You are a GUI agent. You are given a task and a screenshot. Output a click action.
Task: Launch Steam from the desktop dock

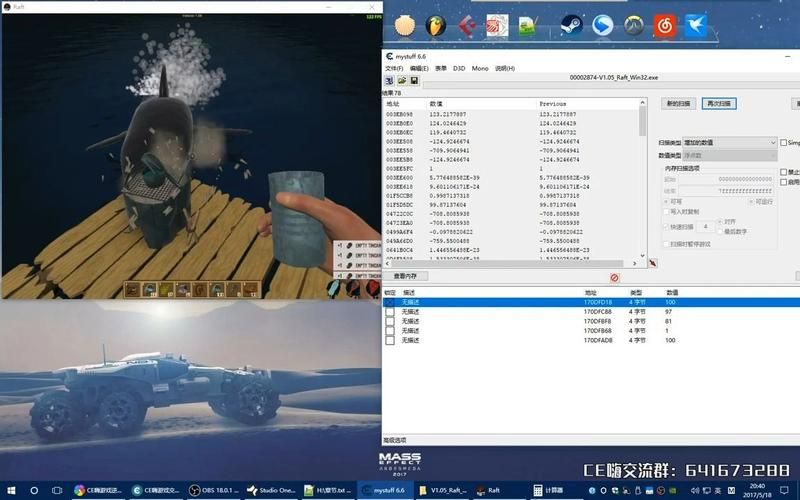click(571, 25)
